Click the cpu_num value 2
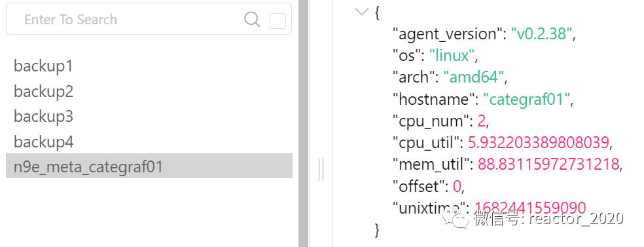The height and width of the screenshot is (247, 644). [481, 121]
